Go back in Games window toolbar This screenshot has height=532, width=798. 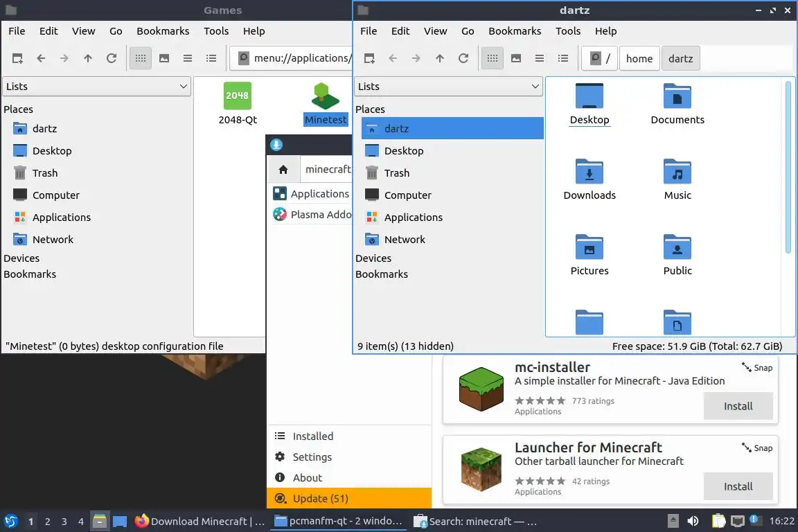click(x=41, y=58)
